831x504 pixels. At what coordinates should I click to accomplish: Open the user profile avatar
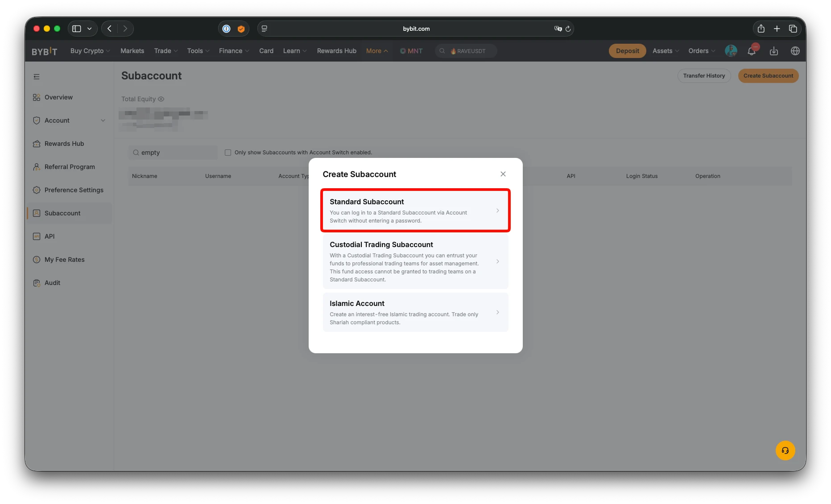[x=731, y=51]
